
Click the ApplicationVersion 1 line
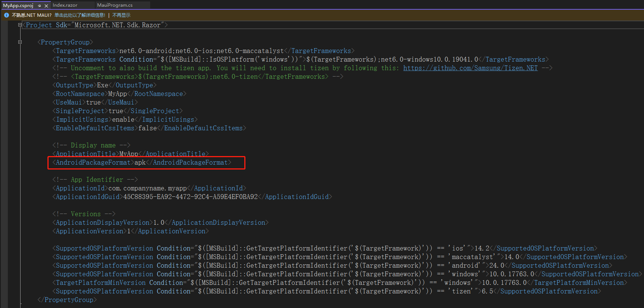point(131,231)
